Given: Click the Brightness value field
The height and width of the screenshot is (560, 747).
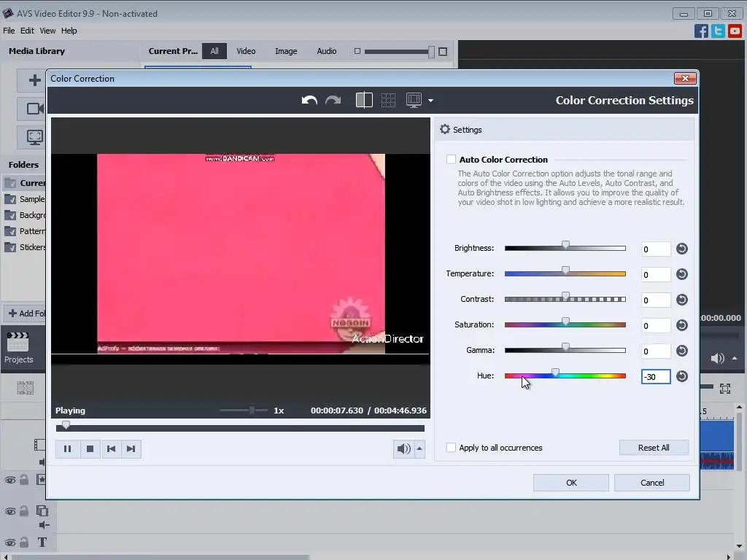Looking at the screenshot, I should click(x=656, y=249).
